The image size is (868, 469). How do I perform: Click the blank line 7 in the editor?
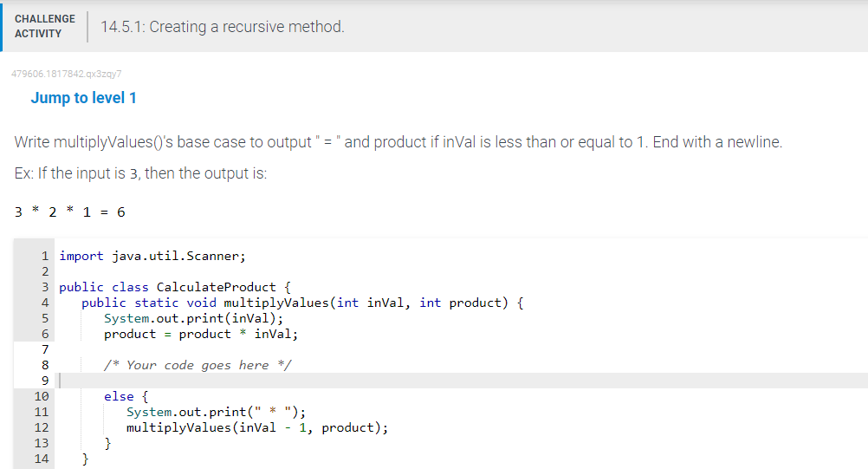pos(461,349)
